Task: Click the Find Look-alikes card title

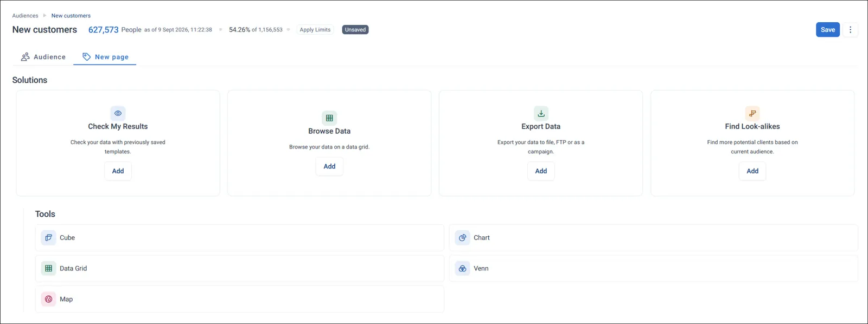Action: (x=752, y=126)
